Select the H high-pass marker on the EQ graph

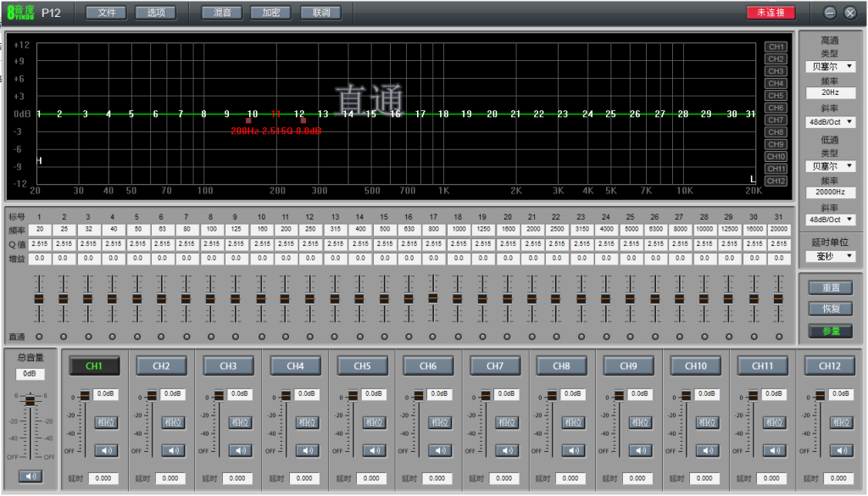point(39,160)
